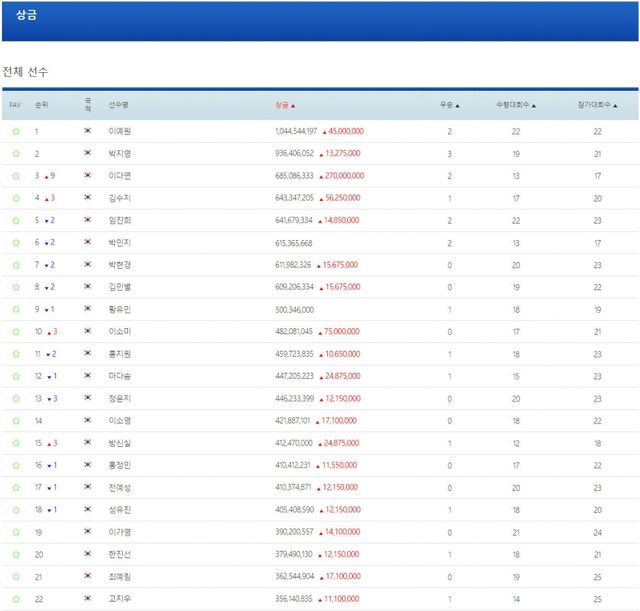
Task: Click the star icon for 고지우
Action: 15,599
